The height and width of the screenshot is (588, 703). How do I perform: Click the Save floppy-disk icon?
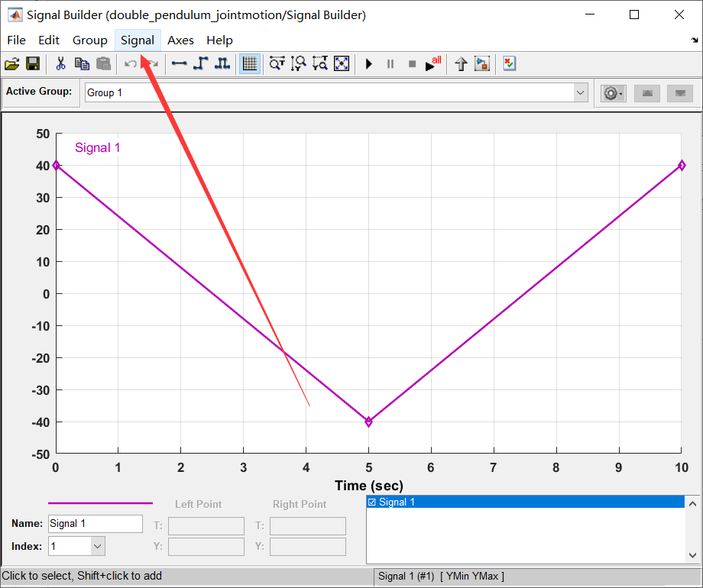coord(33,64)
